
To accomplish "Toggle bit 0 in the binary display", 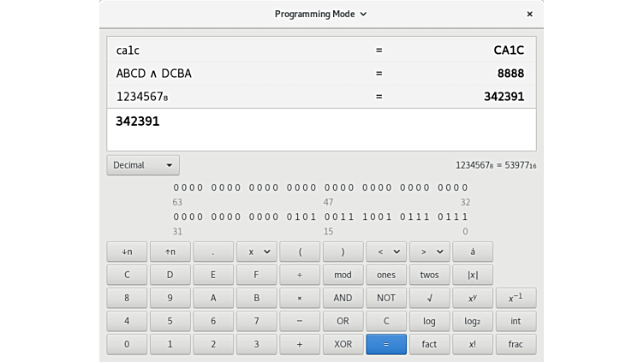I will click(x=465, y=217).
